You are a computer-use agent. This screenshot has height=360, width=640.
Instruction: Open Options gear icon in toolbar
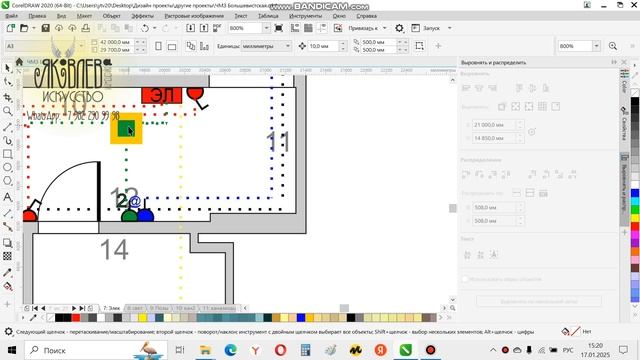pos(399,28)
